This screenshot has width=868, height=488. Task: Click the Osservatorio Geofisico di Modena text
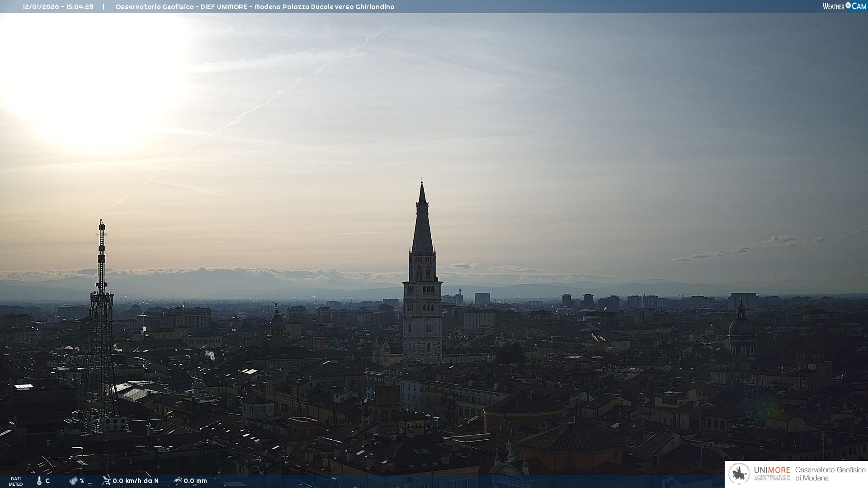pos(830,474)
